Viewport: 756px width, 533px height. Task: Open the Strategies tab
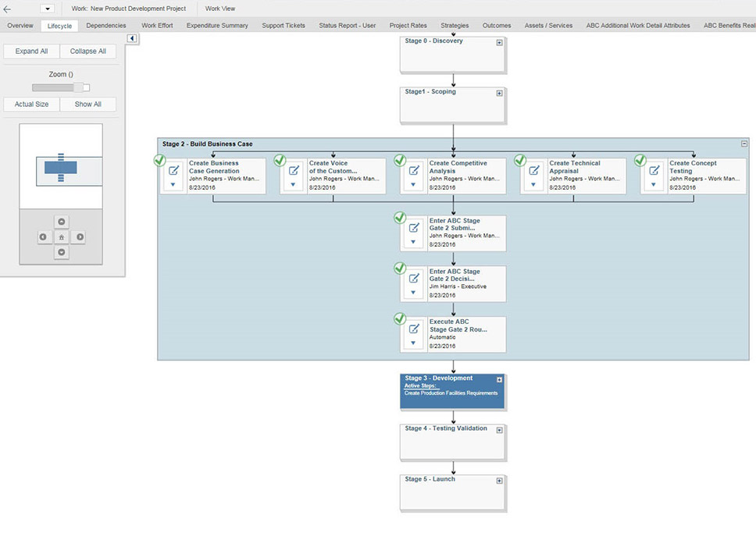(455, 26)
